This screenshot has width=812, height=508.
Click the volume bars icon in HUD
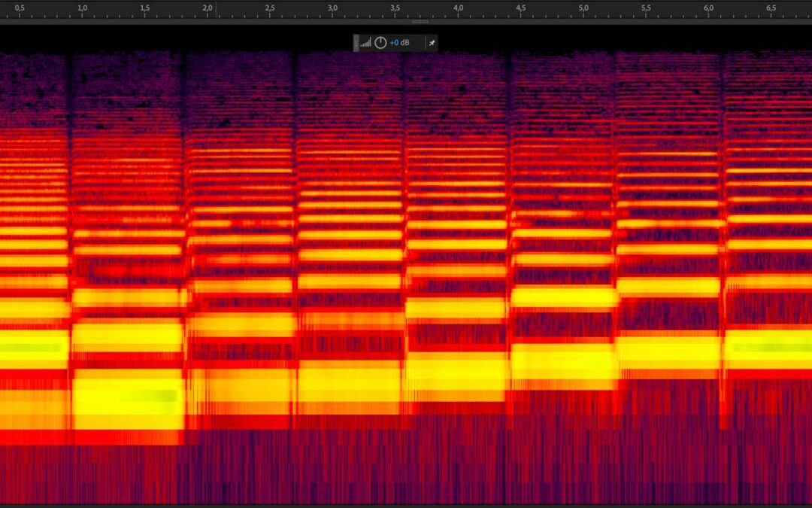366,43
